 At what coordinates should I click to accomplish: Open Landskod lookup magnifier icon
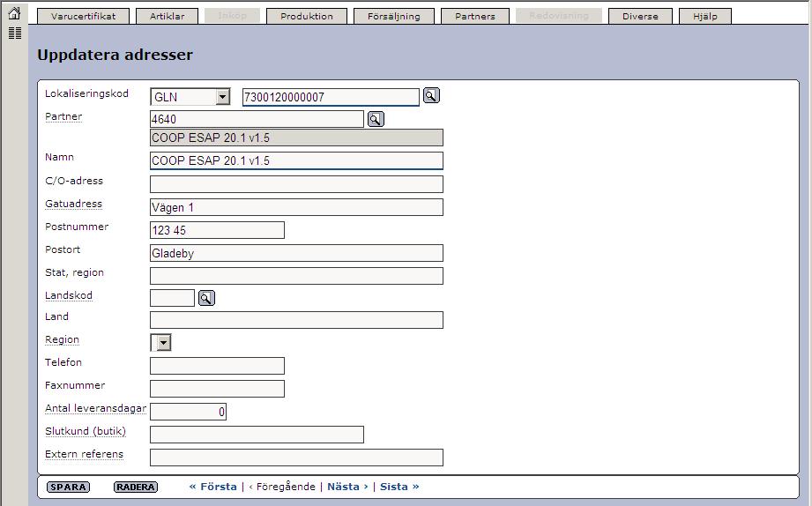(206, 298)
